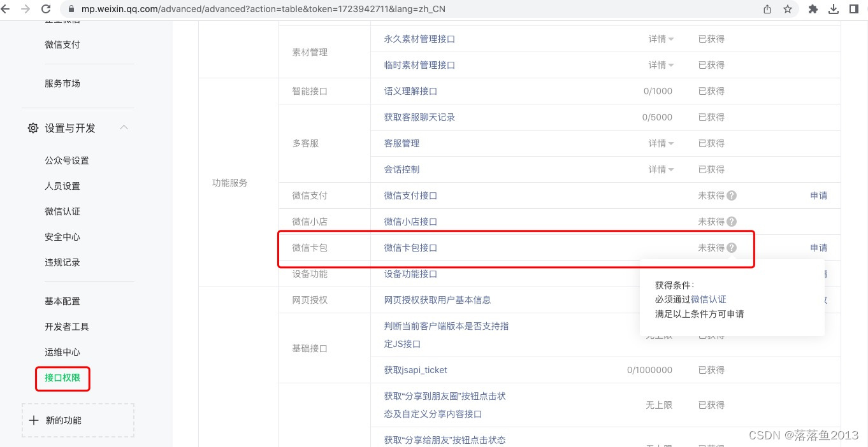
Task: Expand 详情 dropdown for 会话控制
Action: (662, 169)
